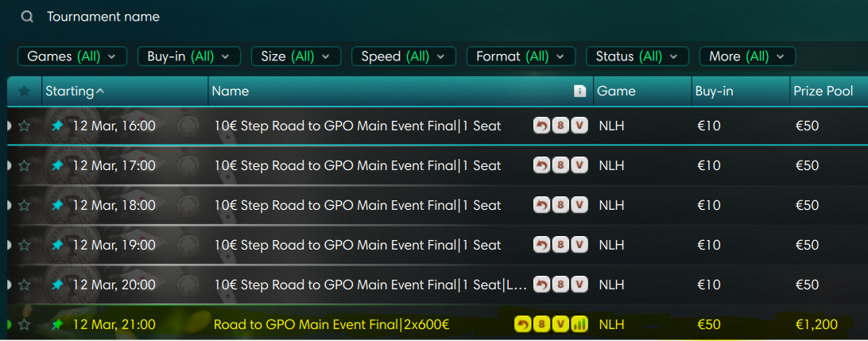The width and height of the screenshot is (868, 341).
Task: Click the bar chart icon on 21:00 tournament
Action: (580, 324)
